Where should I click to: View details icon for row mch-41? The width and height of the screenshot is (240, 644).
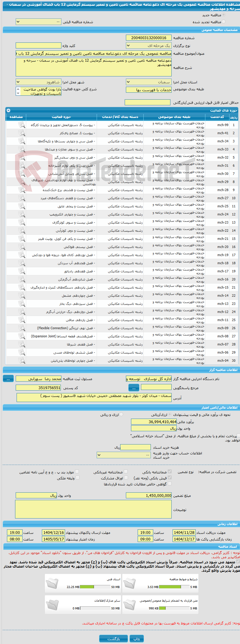(x=22, y=133)
